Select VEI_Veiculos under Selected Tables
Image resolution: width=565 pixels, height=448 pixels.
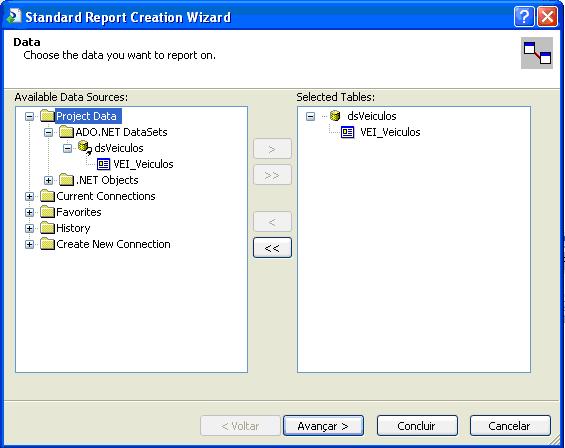[390, 132]
